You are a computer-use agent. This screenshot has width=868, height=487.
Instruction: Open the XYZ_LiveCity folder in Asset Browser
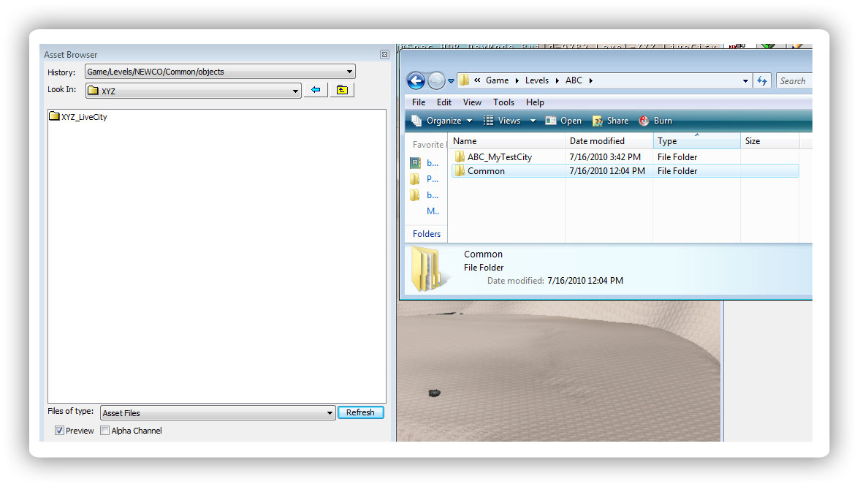click(78, 117)
